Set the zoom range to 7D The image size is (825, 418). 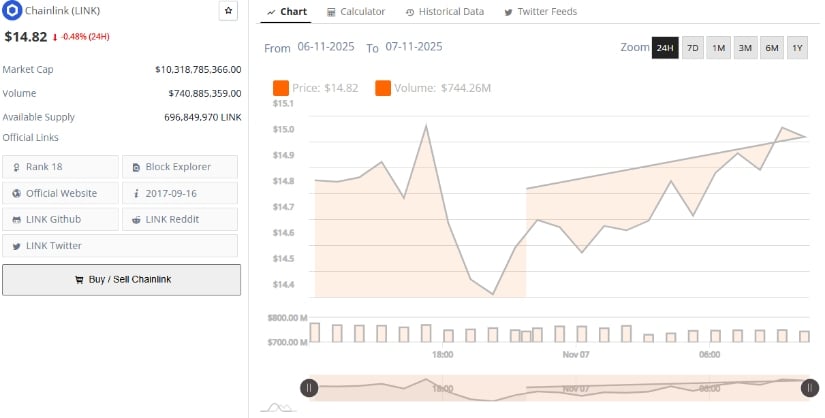pos(692,48)
